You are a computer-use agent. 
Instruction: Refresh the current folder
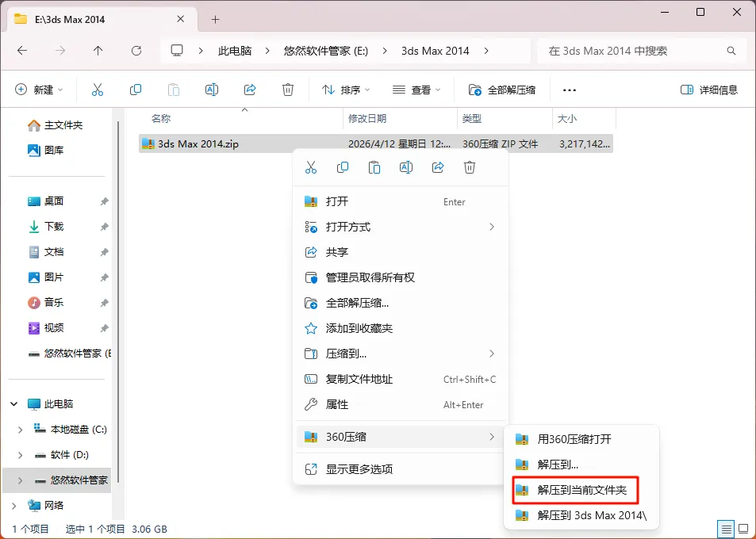point(136,51)
